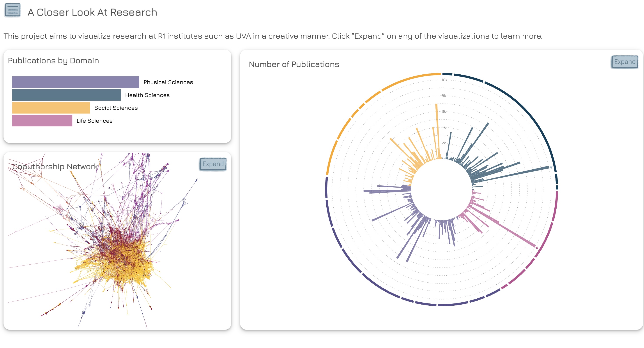Viewport: 644px width, 348px height.
Task: Click the 10k gridline label
Action: [444, 80]
